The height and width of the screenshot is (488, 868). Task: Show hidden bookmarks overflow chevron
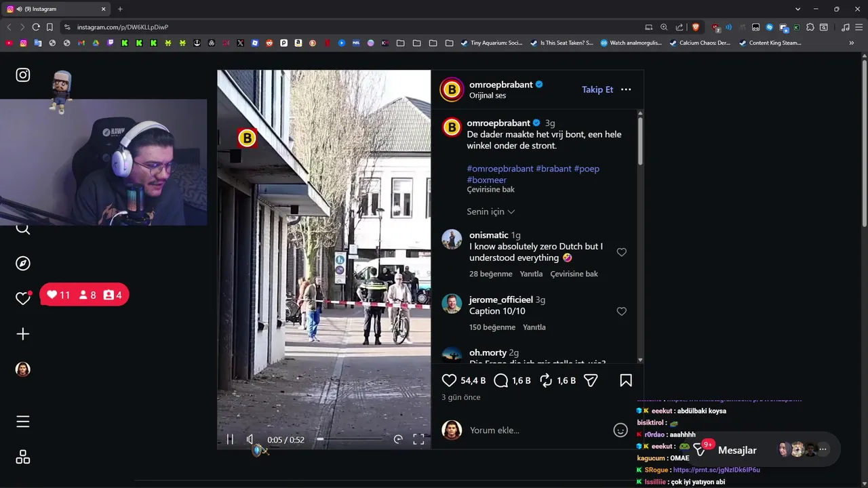point(852,43)
